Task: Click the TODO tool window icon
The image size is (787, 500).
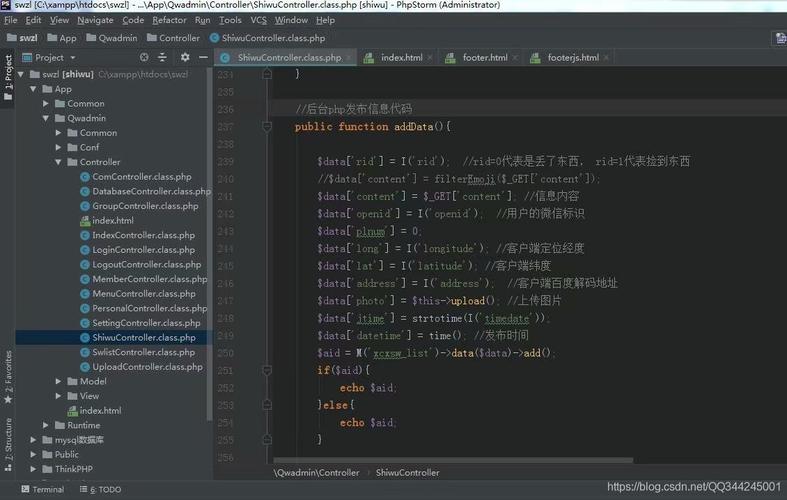Action: [x=83, y=489]
